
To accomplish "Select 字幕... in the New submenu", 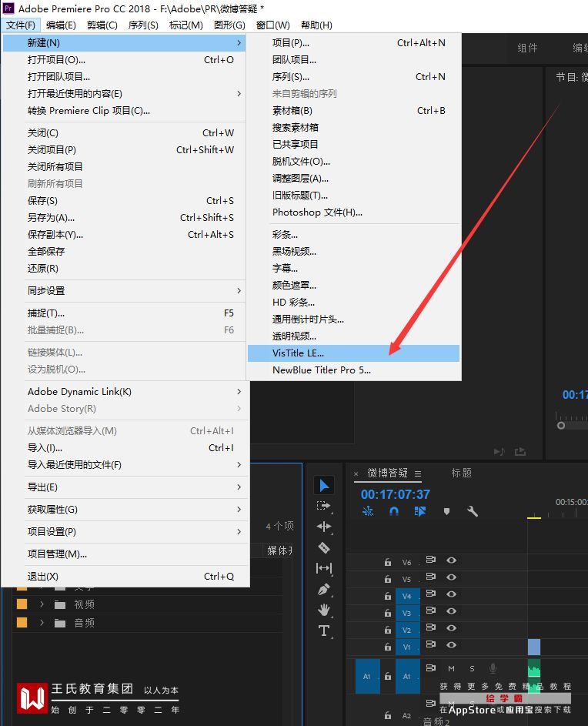I will pos(354,268).
